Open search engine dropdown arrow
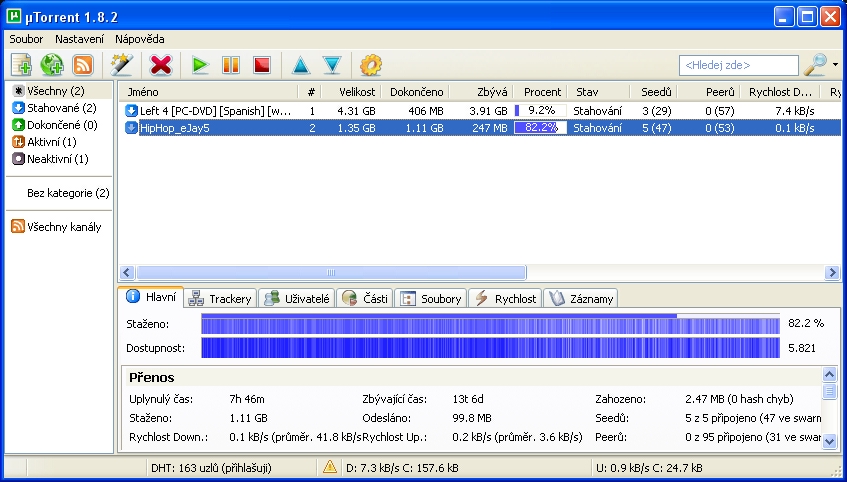 [x=836, y=65]
